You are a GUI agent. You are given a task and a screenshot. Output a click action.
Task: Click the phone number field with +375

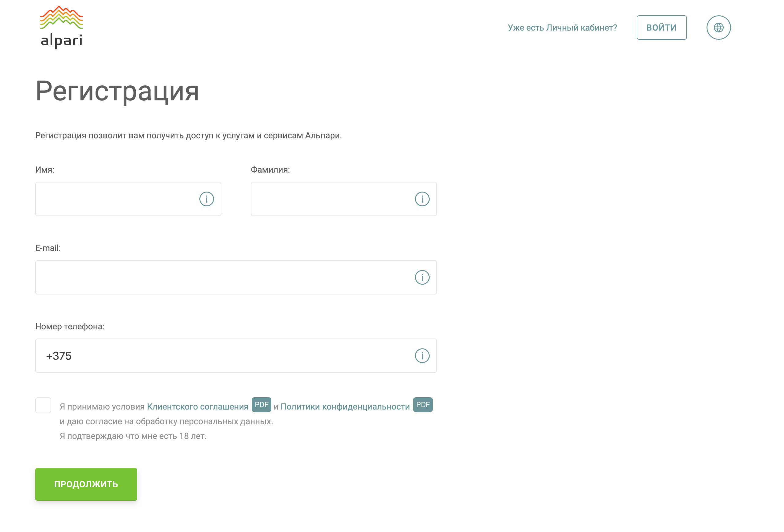pyautogui.click(x=223, y=356)
